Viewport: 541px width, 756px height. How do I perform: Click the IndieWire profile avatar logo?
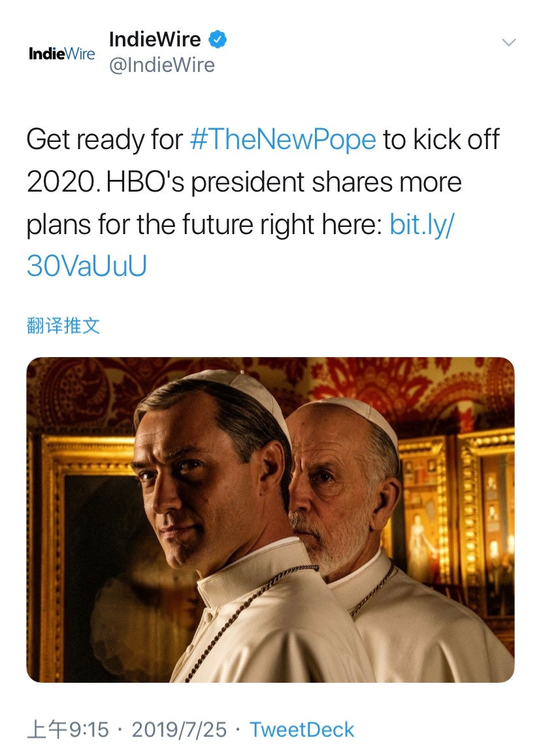62,54
